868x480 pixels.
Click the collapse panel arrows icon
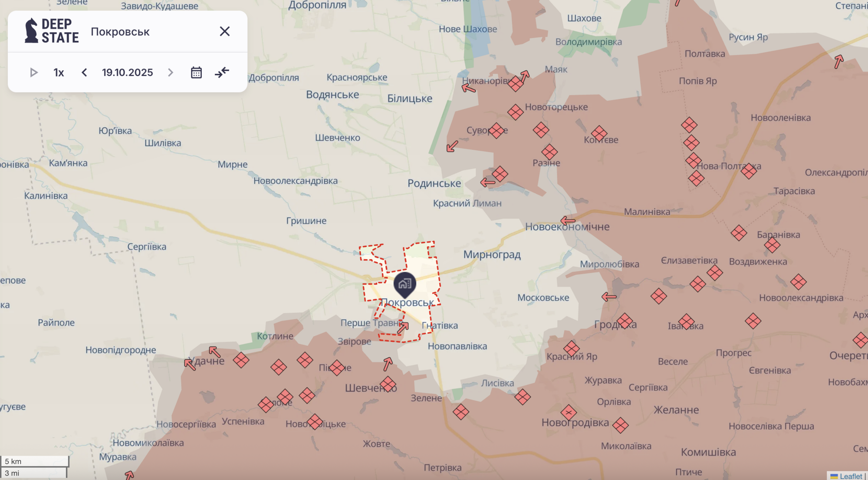[x=222, y=73]
